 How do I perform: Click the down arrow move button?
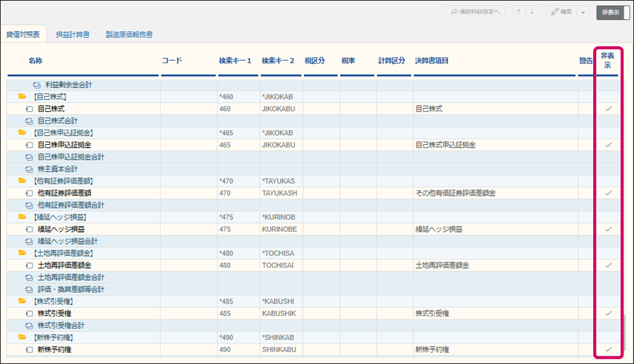532,12
